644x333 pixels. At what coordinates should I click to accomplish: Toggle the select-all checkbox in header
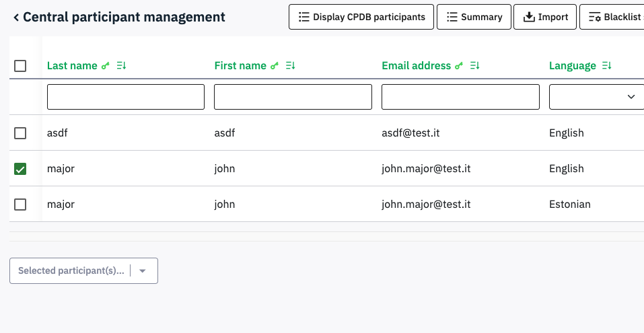coord(20,66)
